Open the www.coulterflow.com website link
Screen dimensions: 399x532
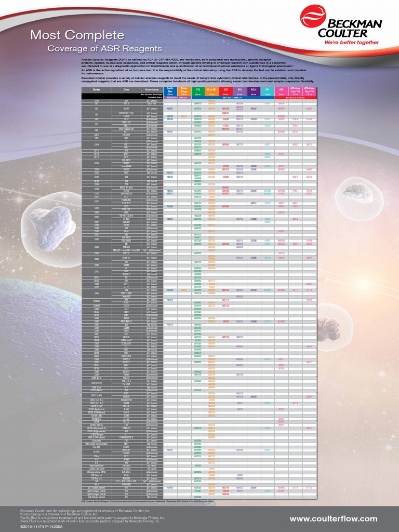coord(334,518)
